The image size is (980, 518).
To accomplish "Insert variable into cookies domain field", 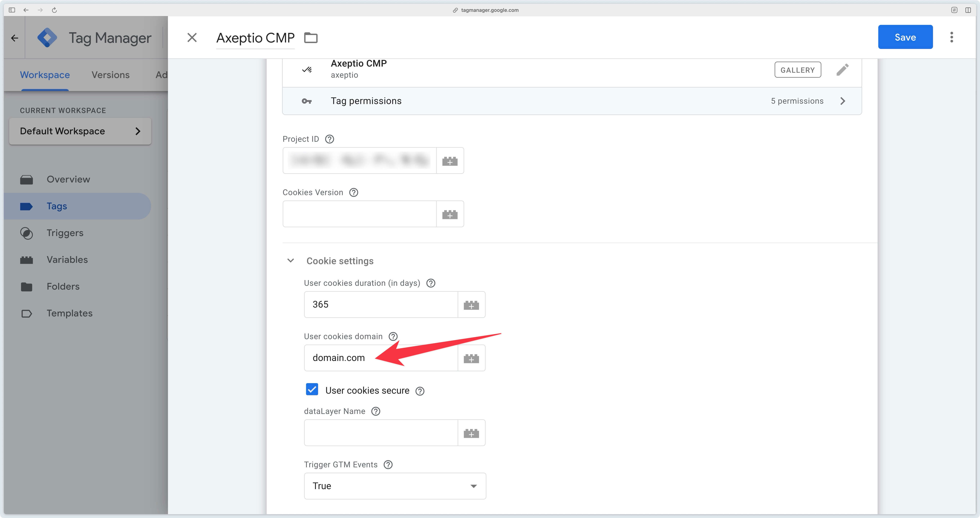I will (471, 358).
